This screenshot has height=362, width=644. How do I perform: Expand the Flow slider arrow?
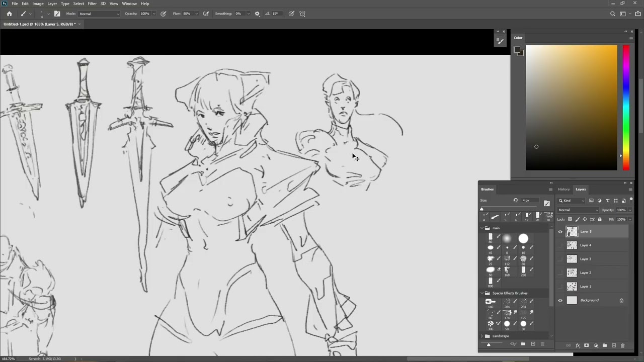click(x=196, y=14)
